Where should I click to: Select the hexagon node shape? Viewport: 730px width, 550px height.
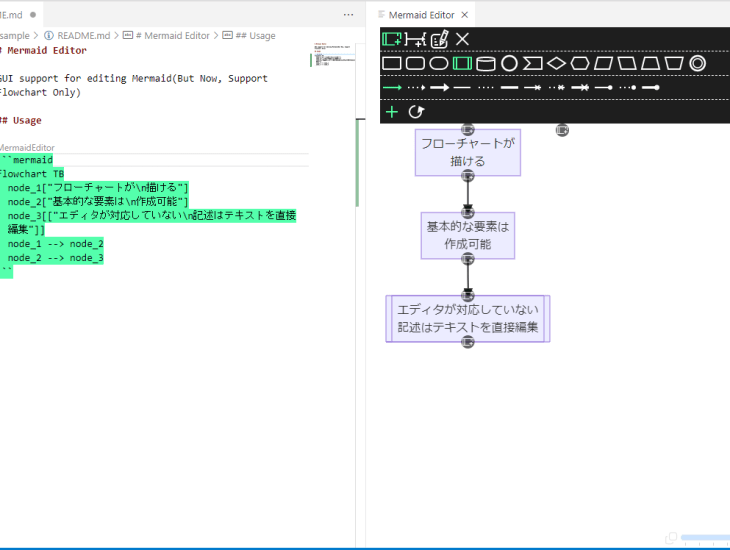click(579, 64)
